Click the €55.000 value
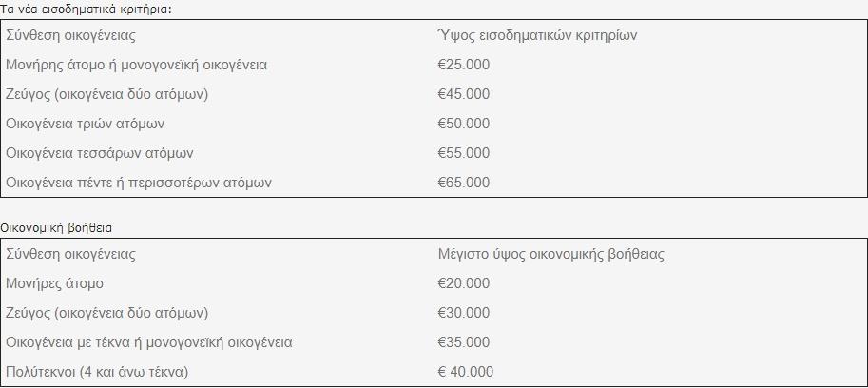This screenshot has height=388, width=868. coord(464,153)
